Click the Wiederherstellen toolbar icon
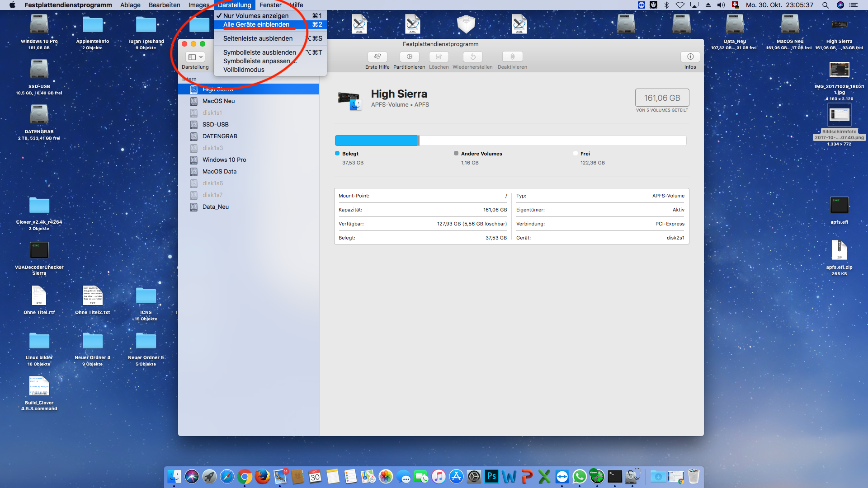 click(x=472, y=57)
